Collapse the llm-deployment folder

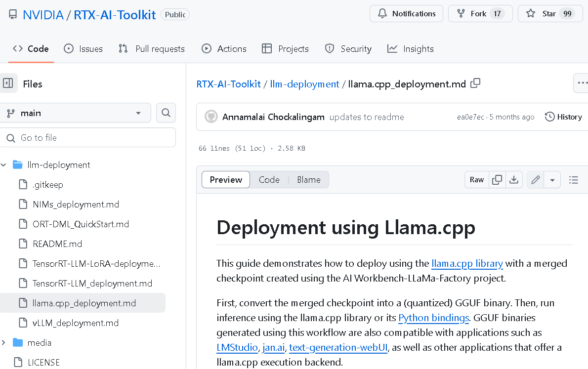point(4,165)
